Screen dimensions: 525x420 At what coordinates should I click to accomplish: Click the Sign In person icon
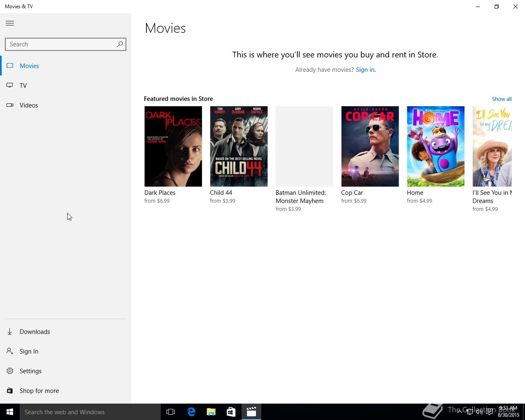click(x=10, y=351)
